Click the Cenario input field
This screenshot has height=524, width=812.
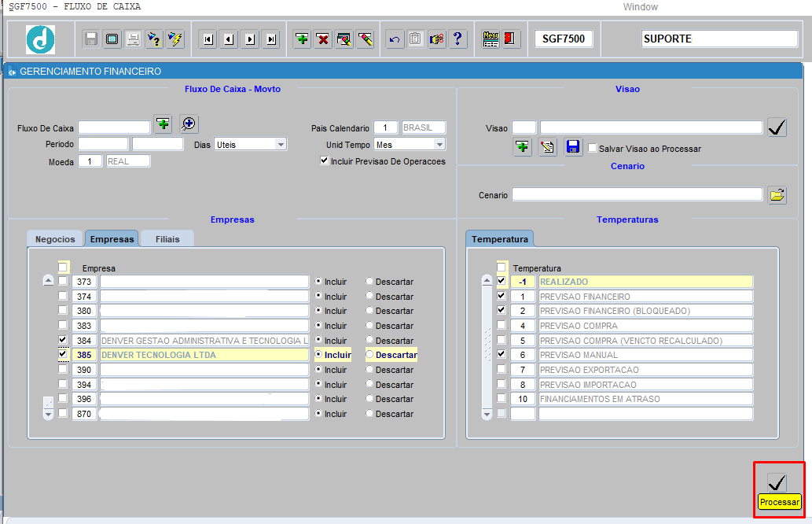point(637,194)
